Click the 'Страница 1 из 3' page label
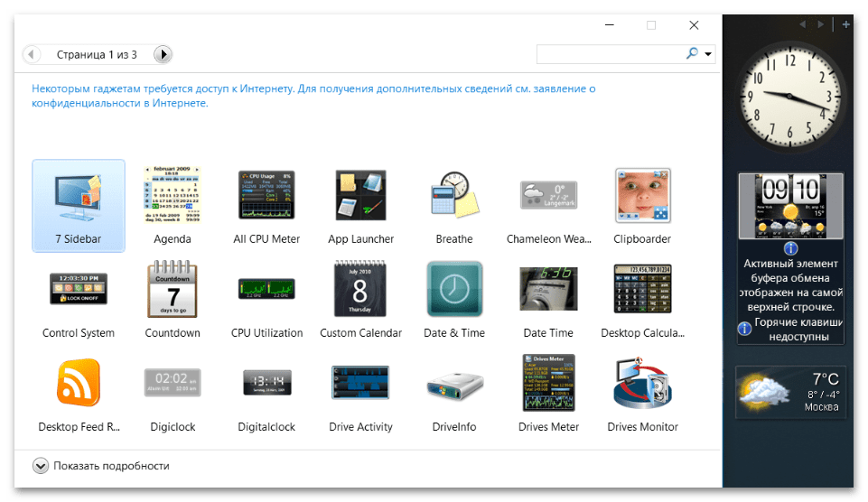 (x=97, y=54)
